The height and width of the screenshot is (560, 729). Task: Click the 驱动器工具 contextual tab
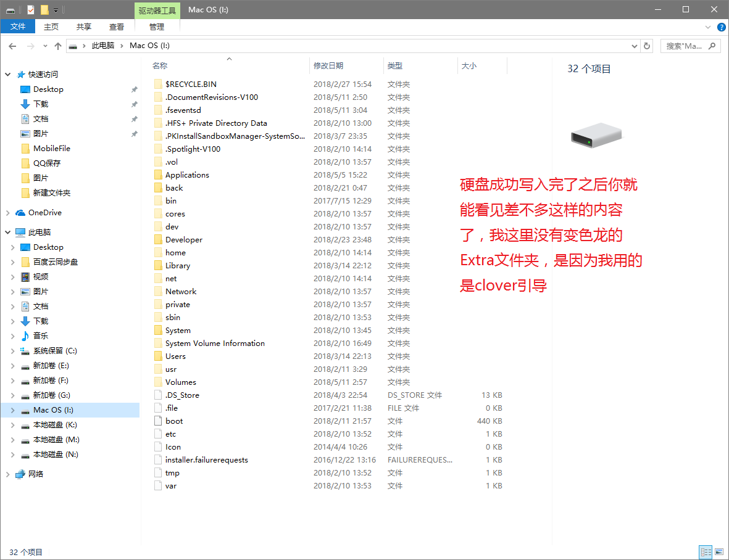coord(157,10)
